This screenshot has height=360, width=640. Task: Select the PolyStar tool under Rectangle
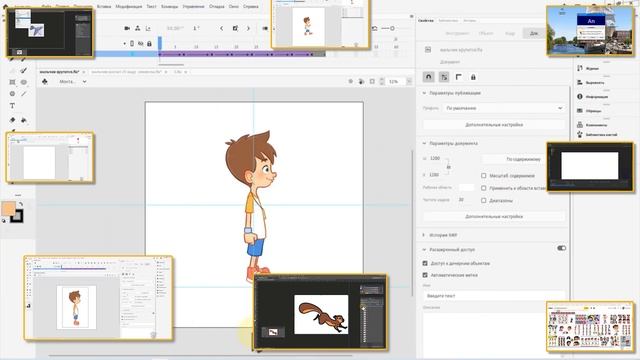click(12, 94)
